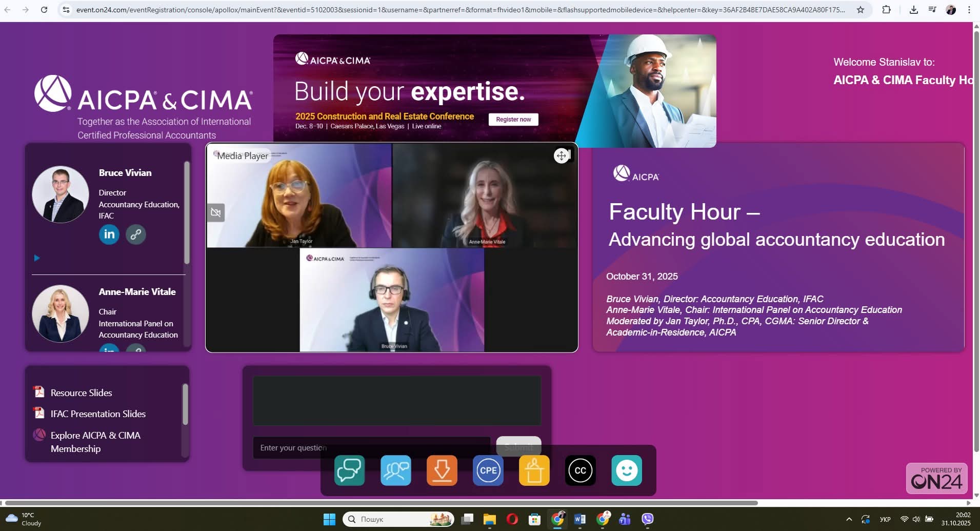This screenshot has width=980, height=531.
Task: Click the Enter your question field
Action: (371, 448)
